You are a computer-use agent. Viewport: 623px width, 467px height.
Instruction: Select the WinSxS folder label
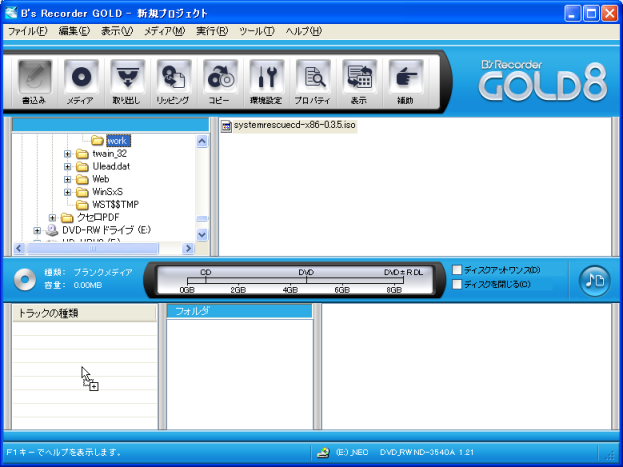pyautogui.click(x=107, y=192)
